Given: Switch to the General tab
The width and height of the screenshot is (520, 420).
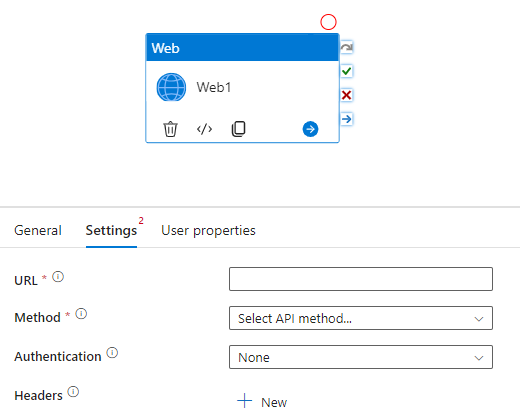Looking at the screenshot, I should (x=38, y=230).
